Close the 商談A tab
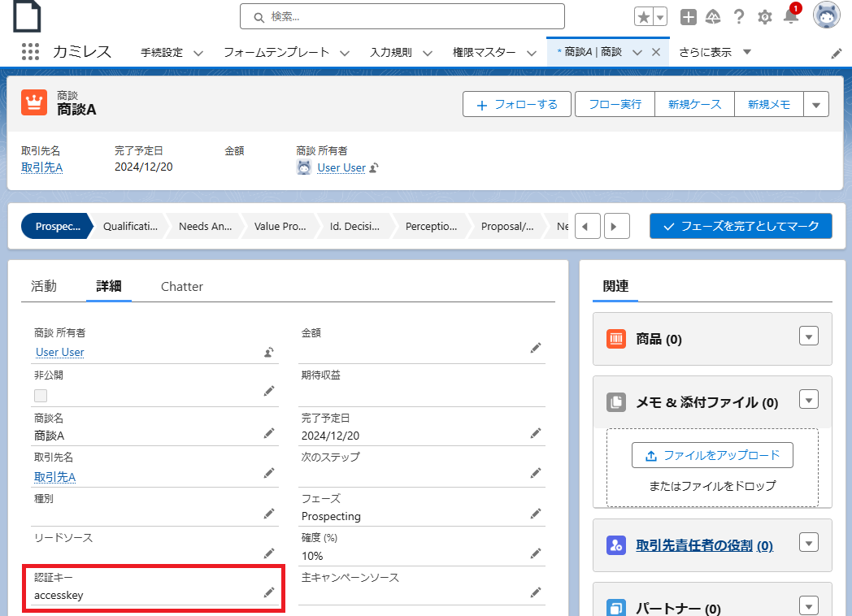This screenshot has height=616, width=852. (656, 52)
